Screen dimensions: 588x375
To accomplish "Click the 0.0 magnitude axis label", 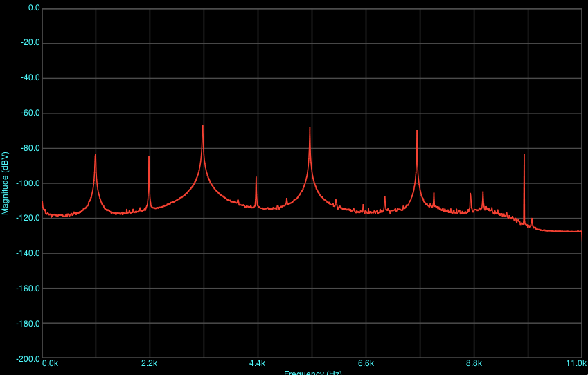I will click(34, 8).
